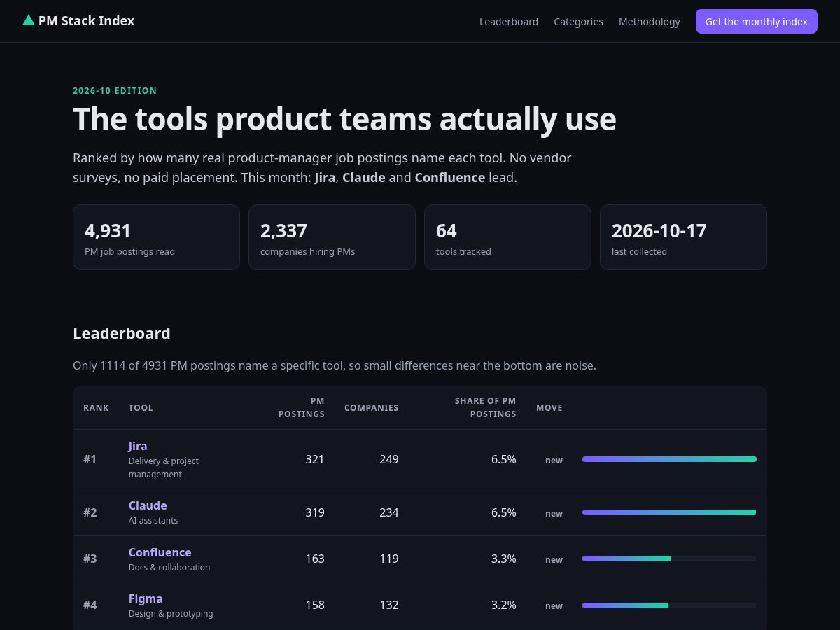Open the PM Stack Index home link

78,21
